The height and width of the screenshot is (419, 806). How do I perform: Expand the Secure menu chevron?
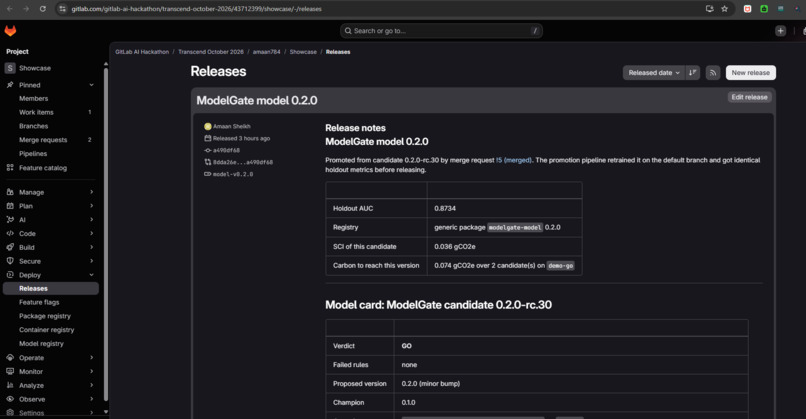point(91,261)
